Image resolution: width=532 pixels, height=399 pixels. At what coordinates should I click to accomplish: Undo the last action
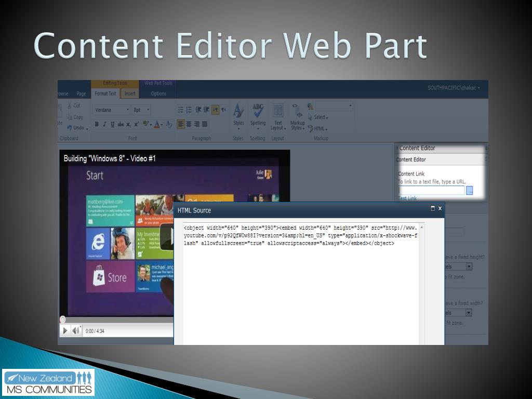point(78,128)
